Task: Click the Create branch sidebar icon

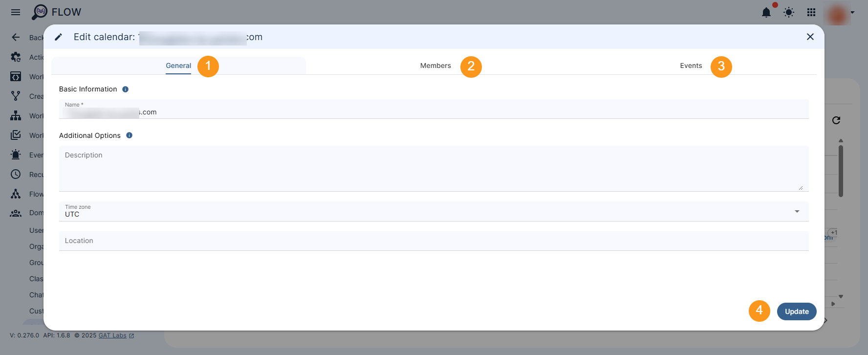Action: [16, 96]
